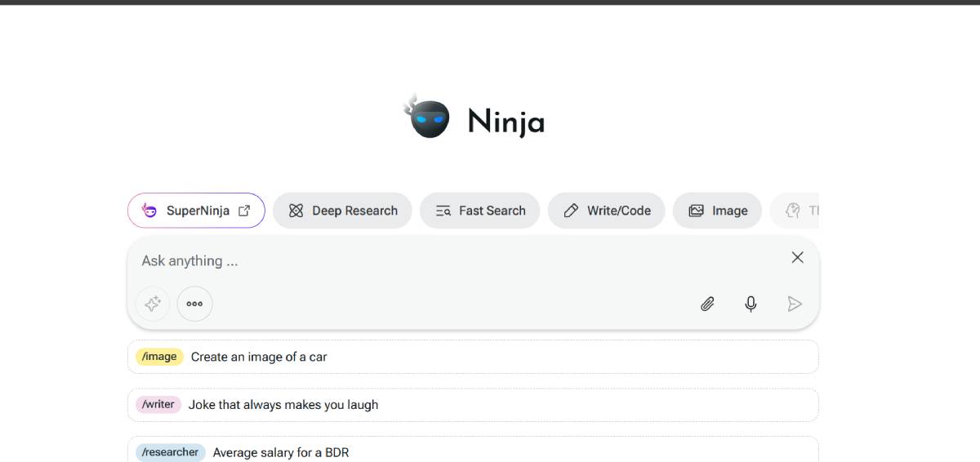Click the /researcher tag label

(171, 452)
